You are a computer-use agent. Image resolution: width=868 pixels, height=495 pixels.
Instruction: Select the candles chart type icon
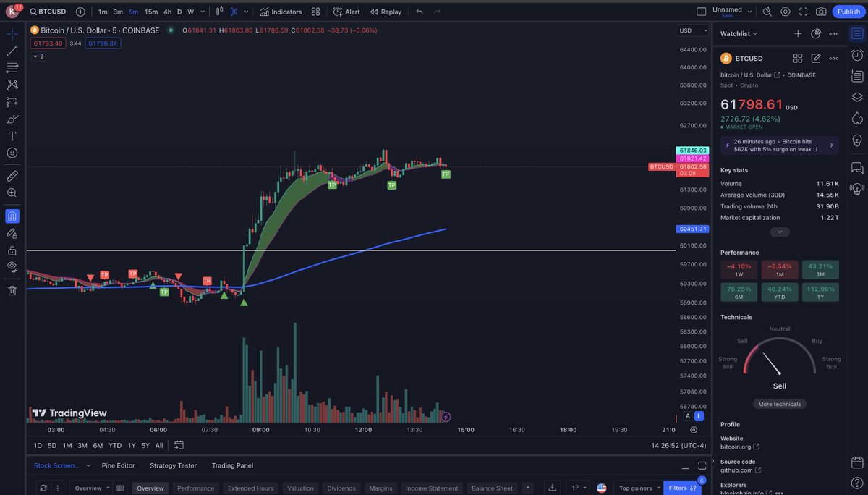tap(234, 12)
